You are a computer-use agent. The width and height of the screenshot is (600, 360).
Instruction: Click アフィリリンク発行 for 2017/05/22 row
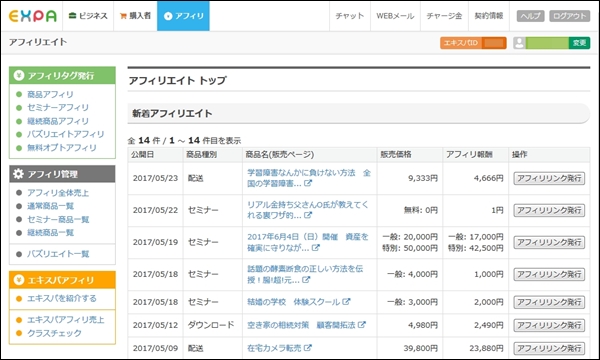pyautogui.click(x=549, y=210)
